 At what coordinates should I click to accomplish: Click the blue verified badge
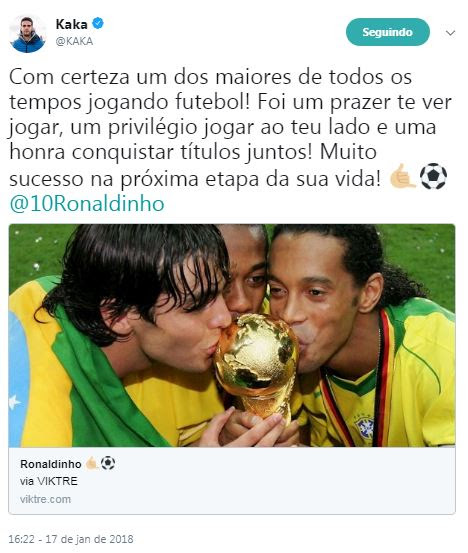[x=98, y=24]
